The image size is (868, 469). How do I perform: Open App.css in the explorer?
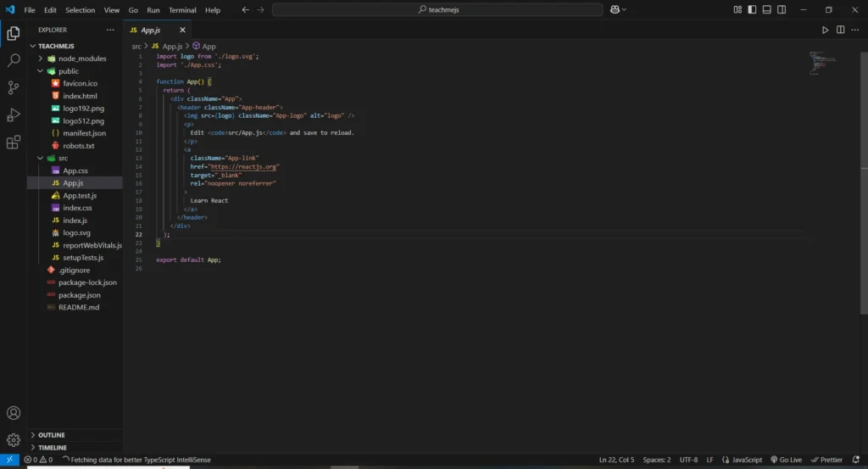pyautogui.click(x=75, y=170)
